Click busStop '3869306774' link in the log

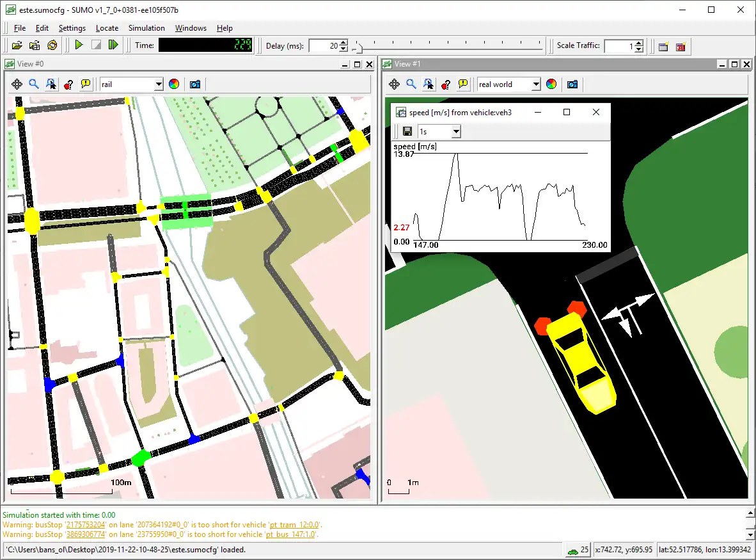click(x=86, y=534)
